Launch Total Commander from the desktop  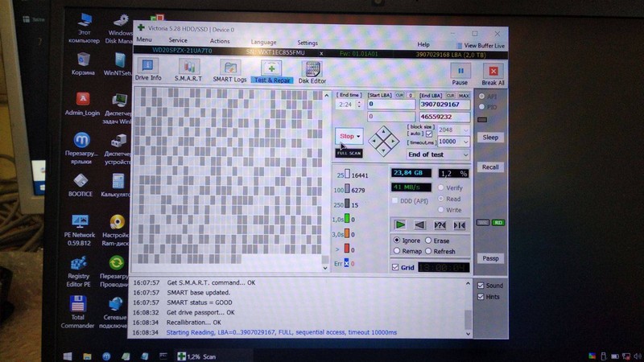(78, 310)
